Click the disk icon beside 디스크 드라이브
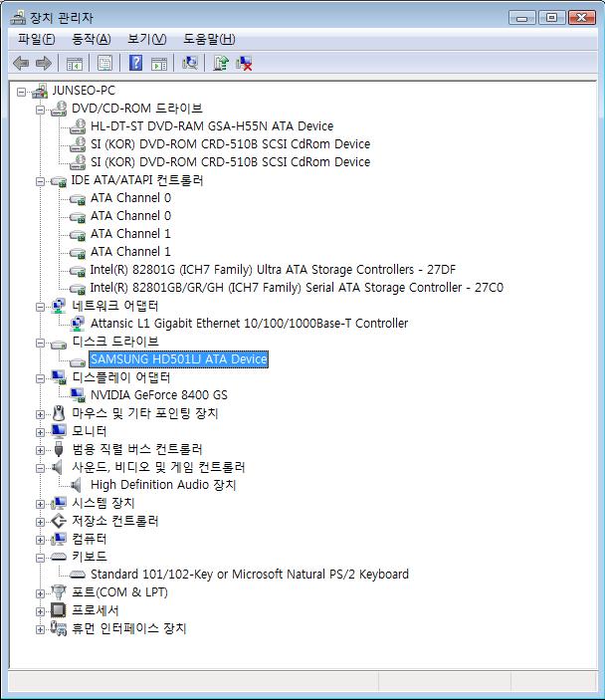This screenshot has height=700, width=605. [59, 344]
